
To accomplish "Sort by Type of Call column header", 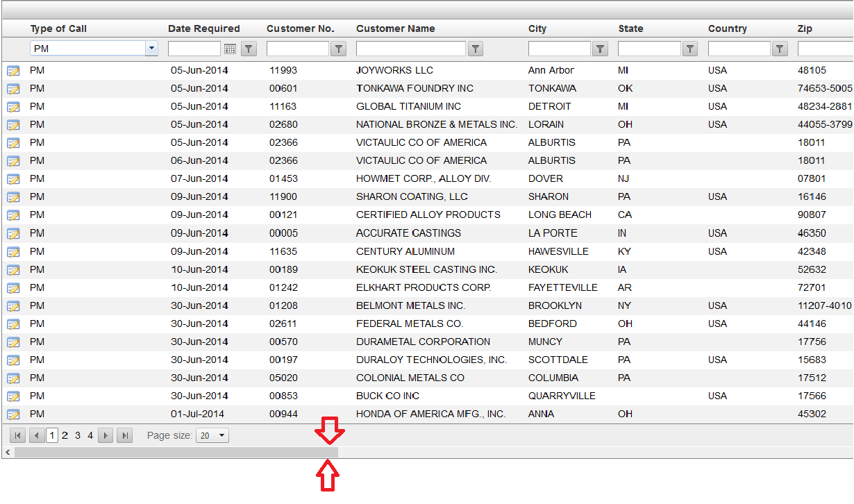I will click(58, 28).
